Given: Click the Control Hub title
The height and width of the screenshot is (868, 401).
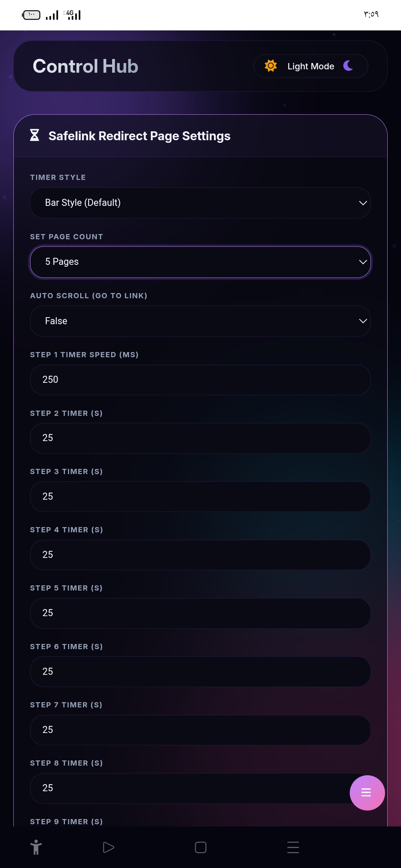Looking at the screenshot, I should coord(85,66).
